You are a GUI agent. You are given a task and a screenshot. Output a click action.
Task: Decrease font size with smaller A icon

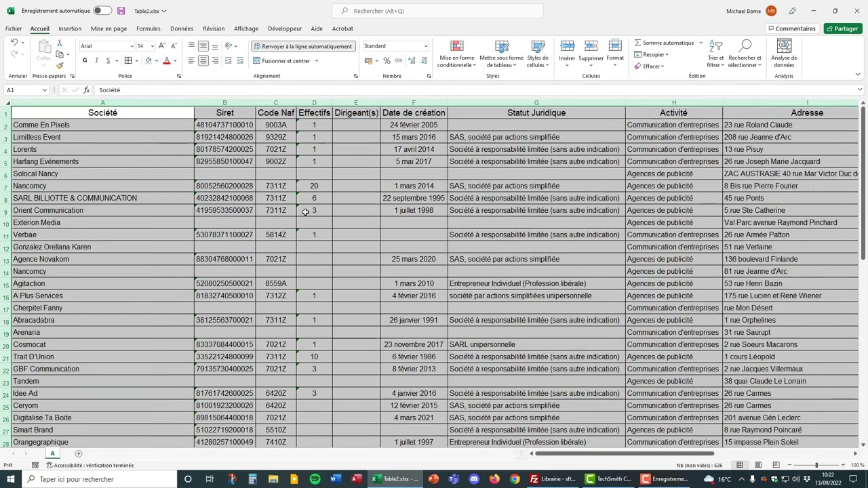174,46
